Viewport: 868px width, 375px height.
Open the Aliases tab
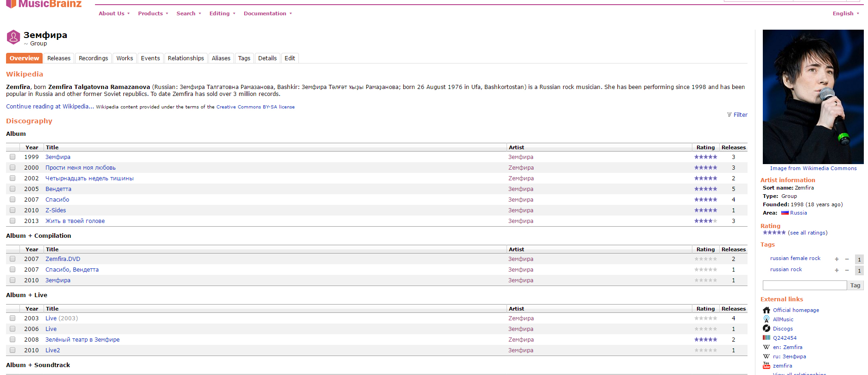[x=221, y=58]
